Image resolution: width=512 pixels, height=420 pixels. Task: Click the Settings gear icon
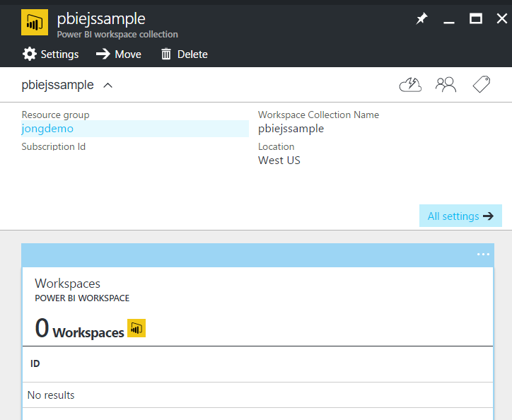tap(29, 54)
